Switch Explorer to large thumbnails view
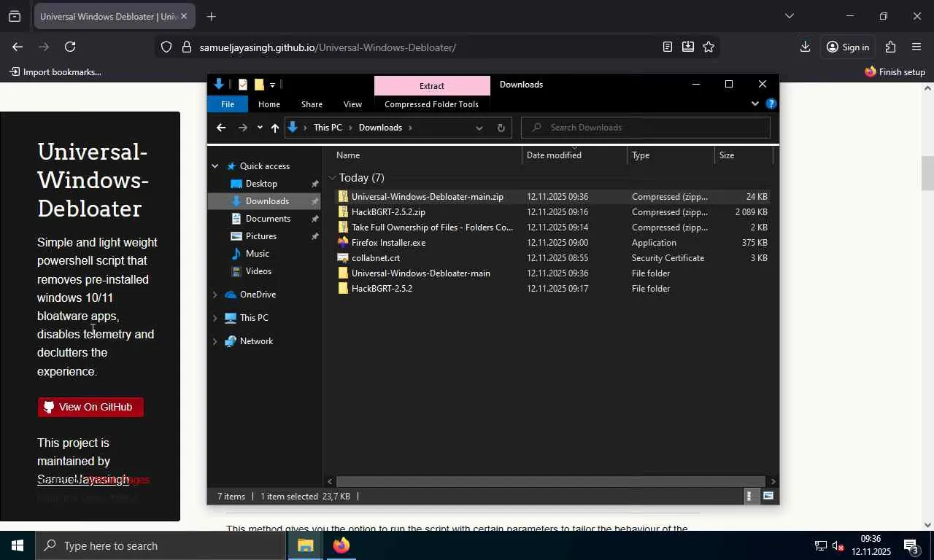Image resolution: width=934 pixels, height=560 pixels. click(768, 497)
